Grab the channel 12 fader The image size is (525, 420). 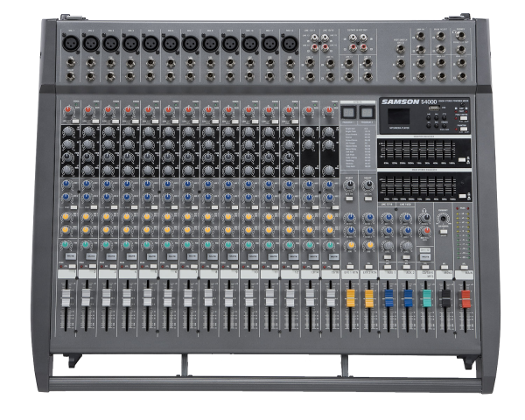point(290,297)
